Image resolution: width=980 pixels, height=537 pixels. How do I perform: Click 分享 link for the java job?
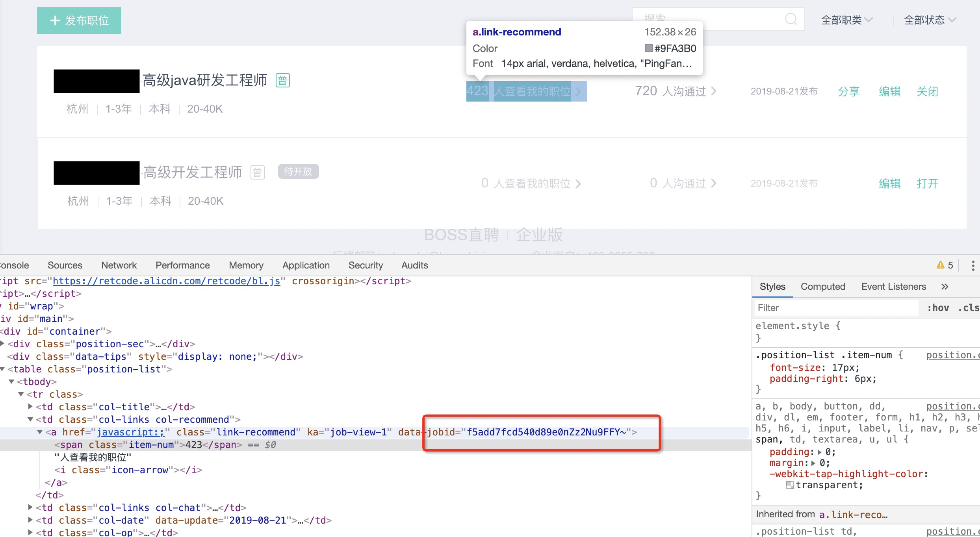[x=848, y=91]
